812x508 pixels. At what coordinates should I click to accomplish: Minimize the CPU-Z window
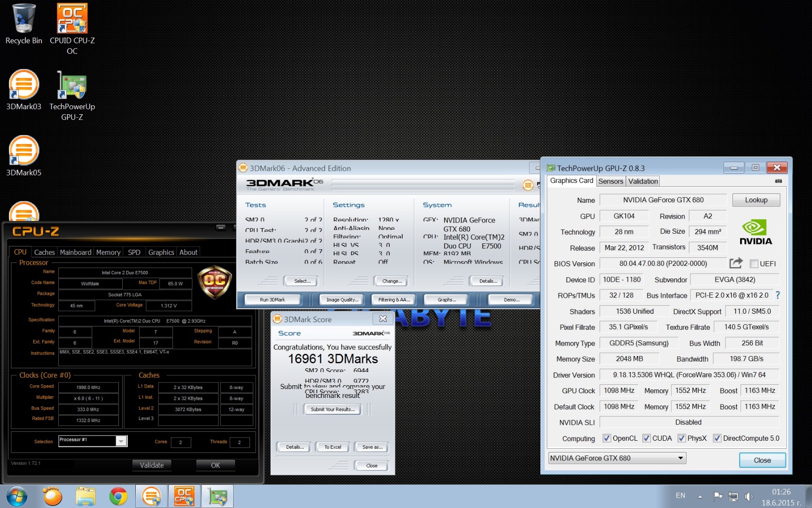pos(220,228)
